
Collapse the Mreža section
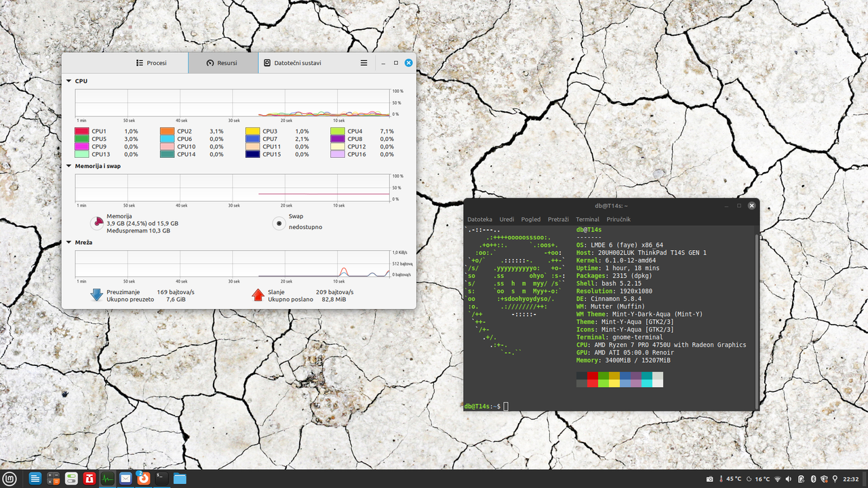68,242
